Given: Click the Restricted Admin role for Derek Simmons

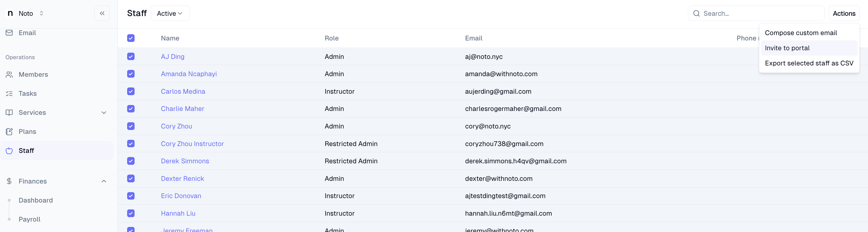Looking at the screenshot, I should point(351,161).
